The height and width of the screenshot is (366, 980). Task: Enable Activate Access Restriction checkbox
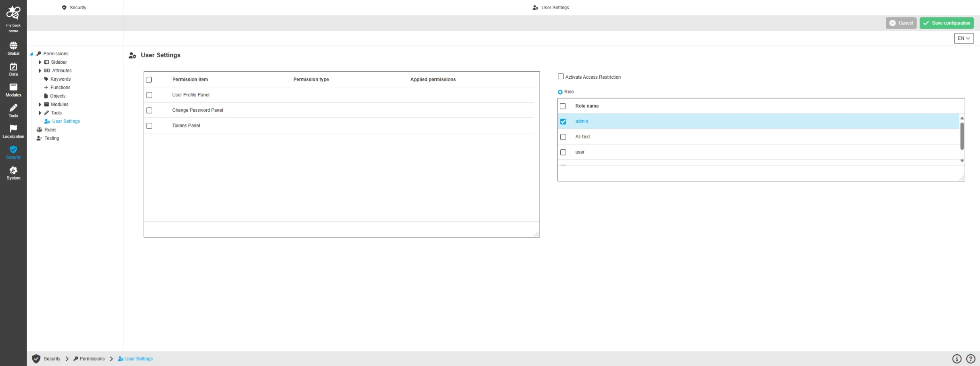561,76
